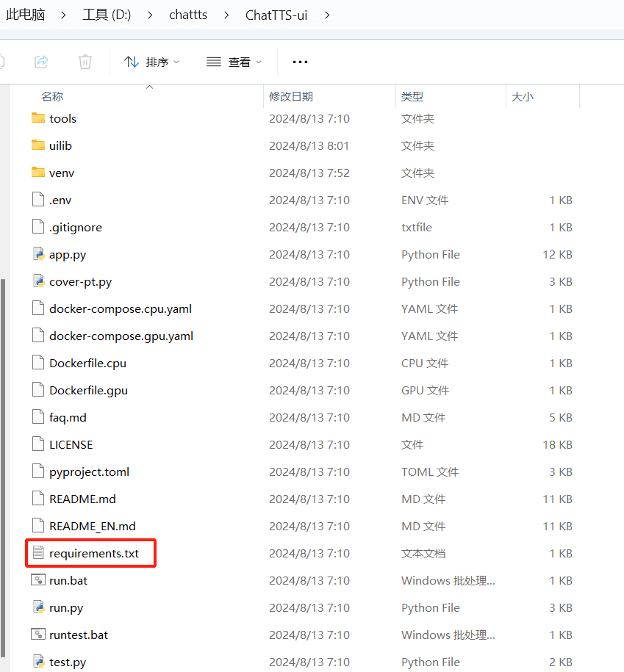Click ChatTTS-ui in the breadcrumb path
The width and height of the screenshot is (624, 672).
pos(276,15)
